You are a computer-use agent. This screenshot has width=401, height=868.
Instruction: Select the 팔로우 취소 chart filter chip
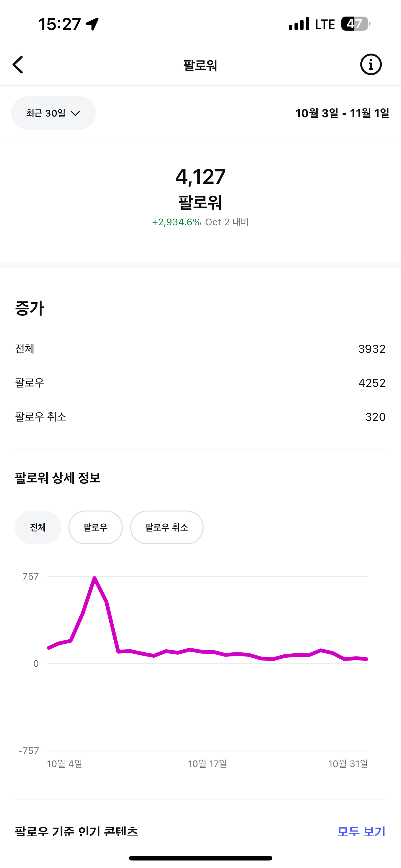[167, 527]
